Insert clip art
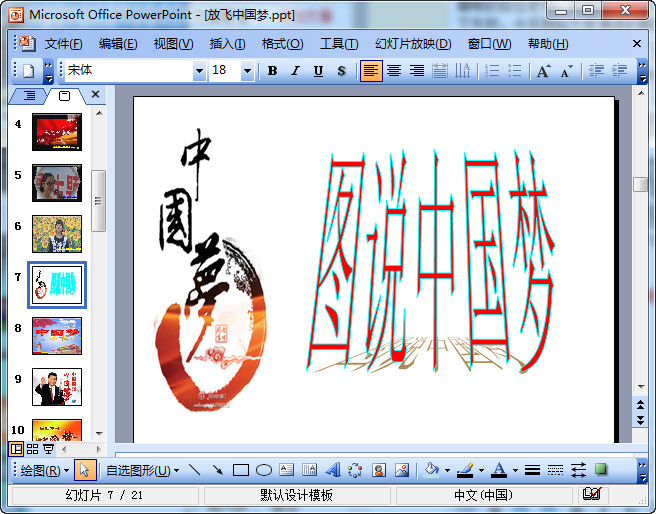Viewport: 656px width, 514px height. [x=379, y=471]
